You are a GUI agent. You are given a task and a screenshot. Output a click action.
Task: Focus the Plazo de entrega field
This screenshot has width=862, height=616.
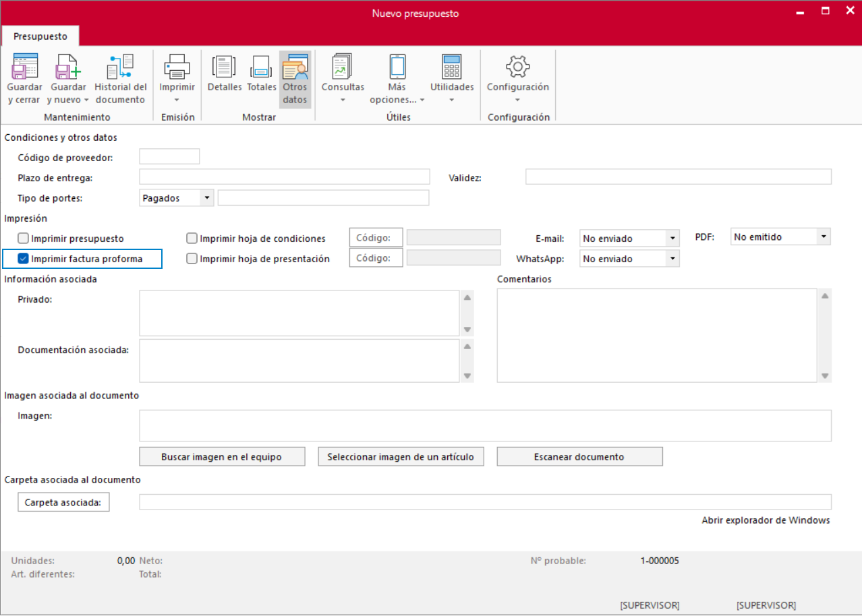285,177
